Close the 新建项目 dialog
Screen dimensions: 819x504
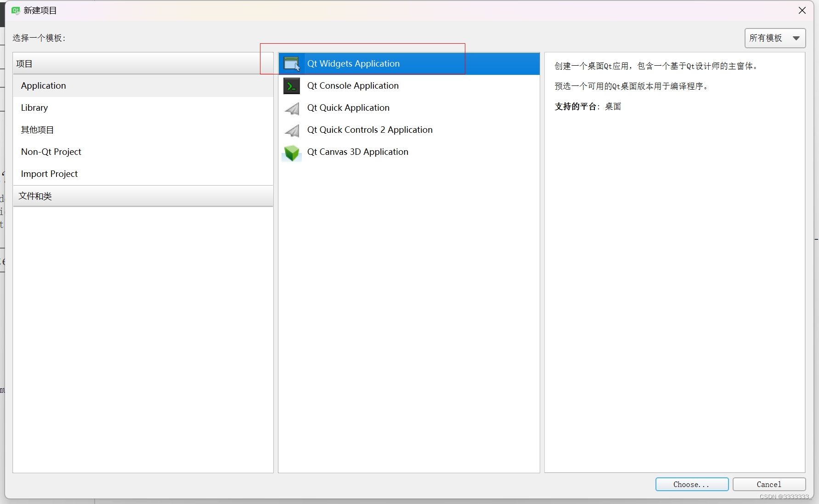[x=802, y=10]
